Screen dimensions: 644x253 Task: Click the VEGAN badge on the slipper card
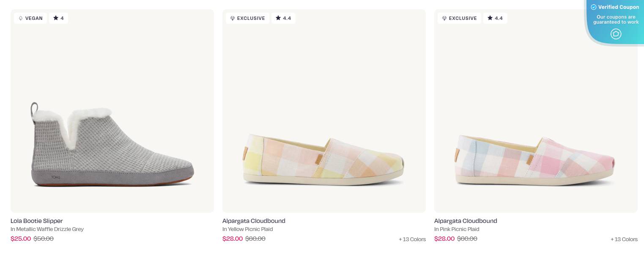[30, 18]
